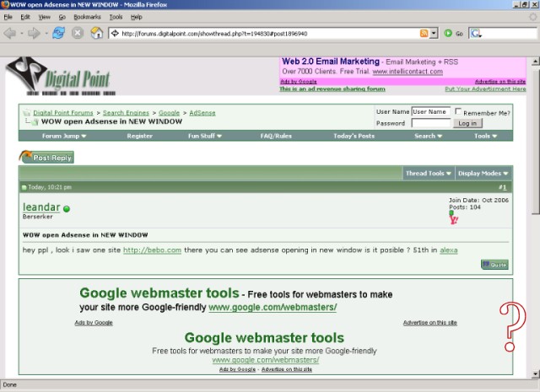Click the scrollbar down arrow
The image size is (540, 392).
tap(535, 373)
